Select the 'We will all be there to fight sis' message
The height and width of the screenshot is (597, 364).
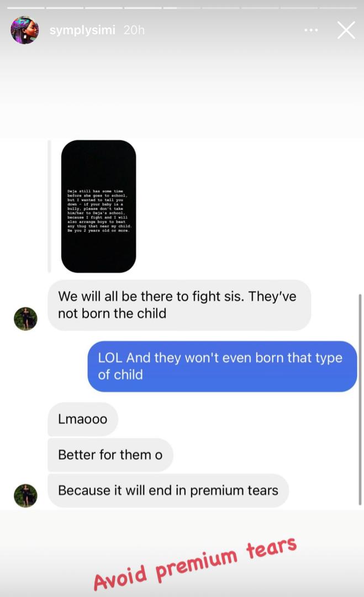179,305
